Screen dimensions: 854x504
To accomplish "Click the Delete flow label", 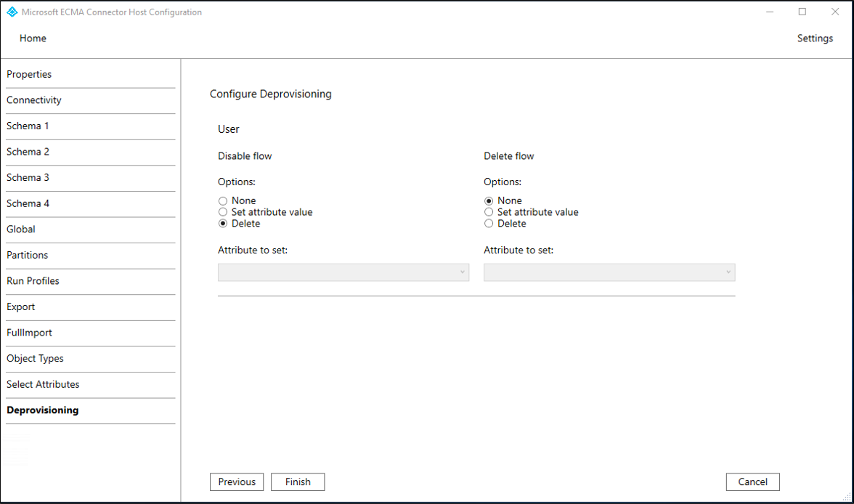I will click(x=508, y=156).
